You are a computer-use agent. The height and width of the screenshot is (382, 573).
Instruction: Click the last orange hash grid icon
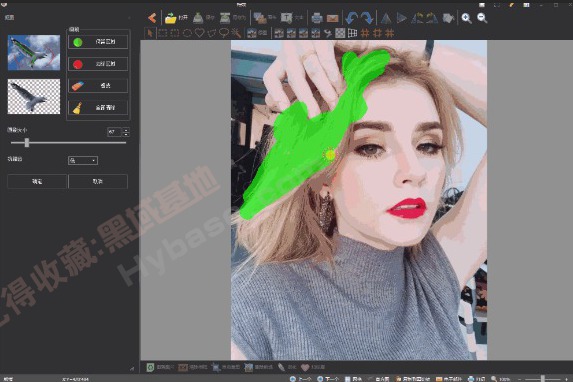(390, 33)
